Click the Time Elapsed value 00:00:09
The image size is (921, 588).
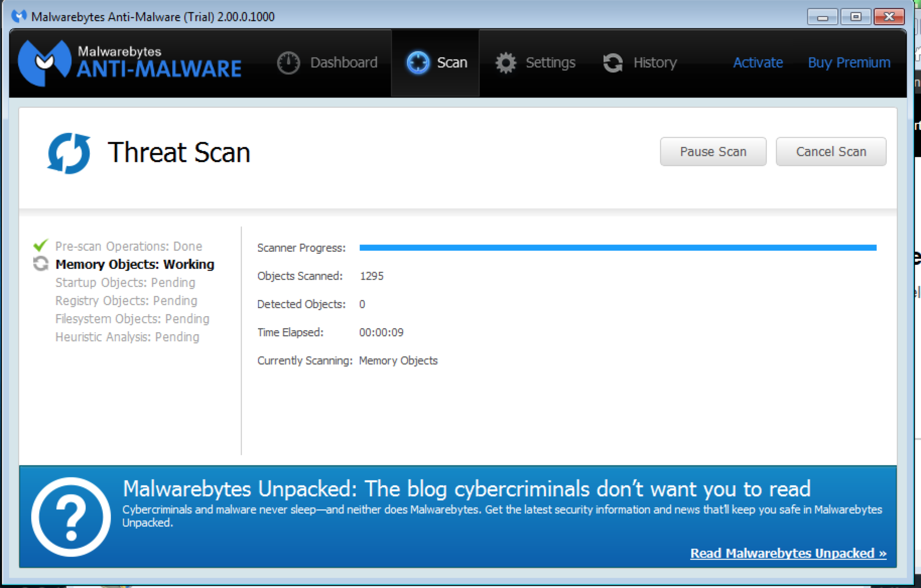pos(381,332)
